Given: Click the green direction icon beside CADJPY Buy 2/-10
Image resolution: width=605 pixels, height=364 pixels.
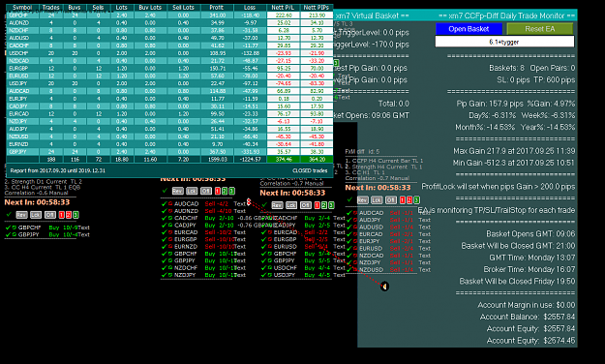Looking at the screenshot, I should [x=170, y=225].
